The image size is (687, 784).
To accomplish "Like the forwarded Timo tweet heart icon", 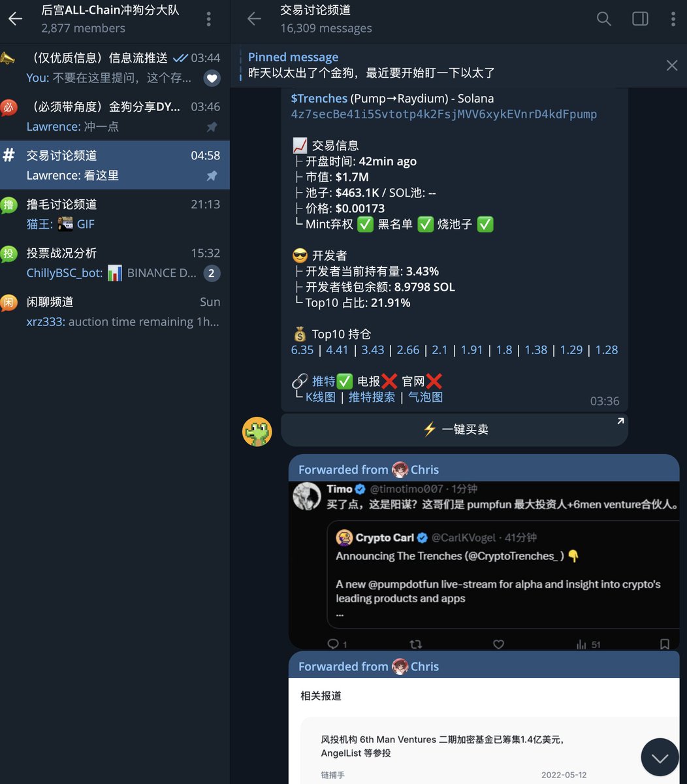I will [498, 644].
